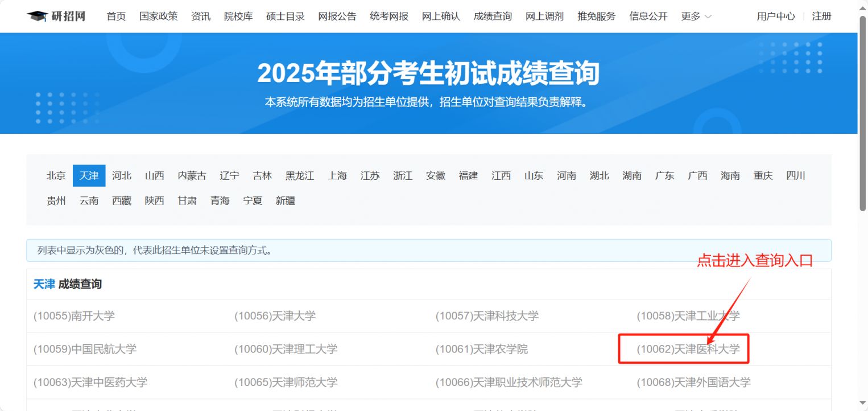Expand the 更多 dropdown menu
This screenshot has width=868, height=411.
[696, 17]
